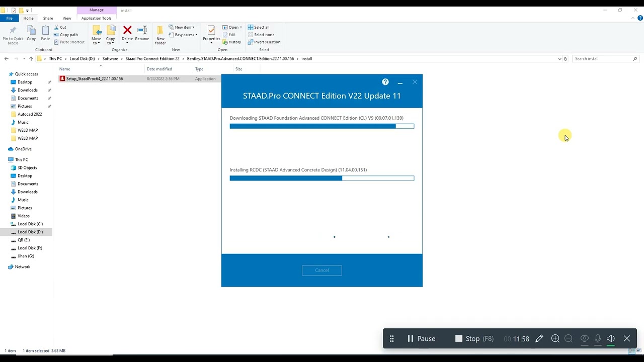The image size is (644, 362).
Task: Open the File menu in Explorer
Action: point(10,18)
